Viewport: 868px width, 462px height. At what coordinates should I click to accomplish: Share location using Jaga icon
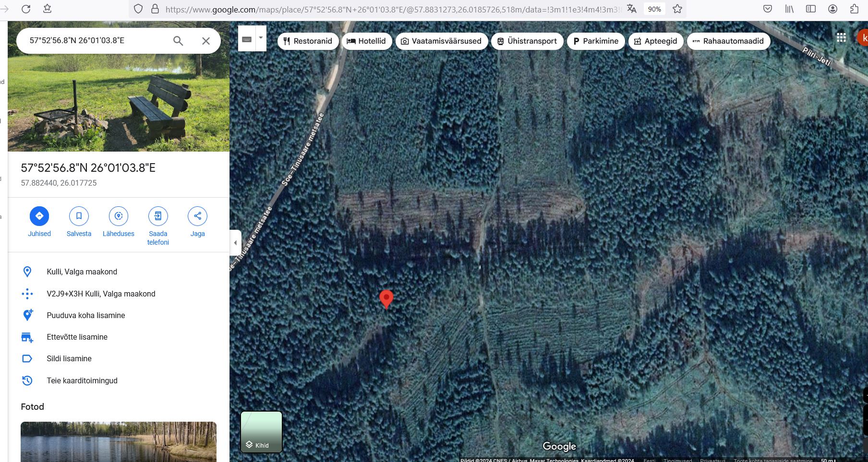197,216
